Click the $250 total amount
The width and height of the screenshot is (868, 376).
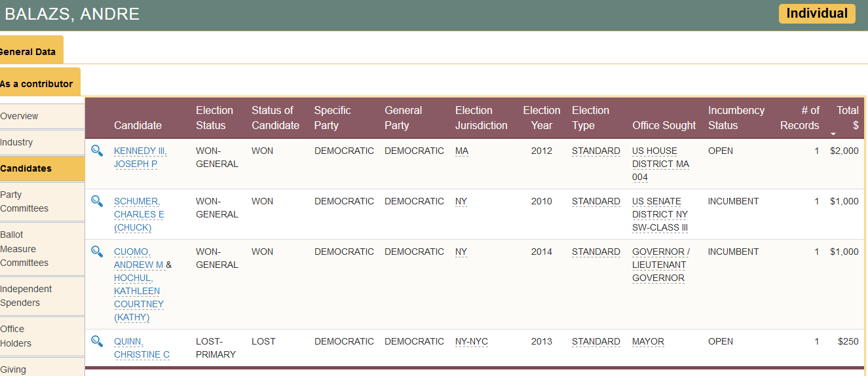pyautogui.click(x=848, y=341)
